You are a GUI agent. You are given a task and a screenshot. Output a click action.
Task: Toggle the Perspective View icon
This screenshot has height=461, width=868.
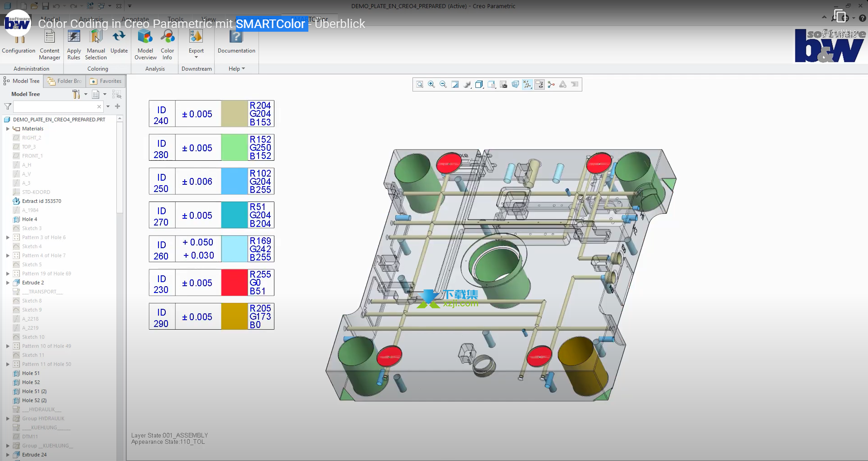(x=515, y=84)
